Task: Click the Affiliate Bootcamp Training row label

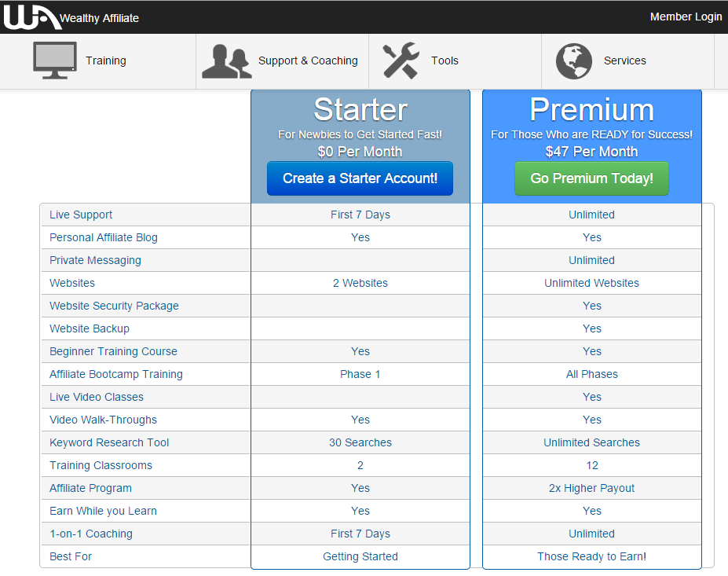Action: [116, 374]
